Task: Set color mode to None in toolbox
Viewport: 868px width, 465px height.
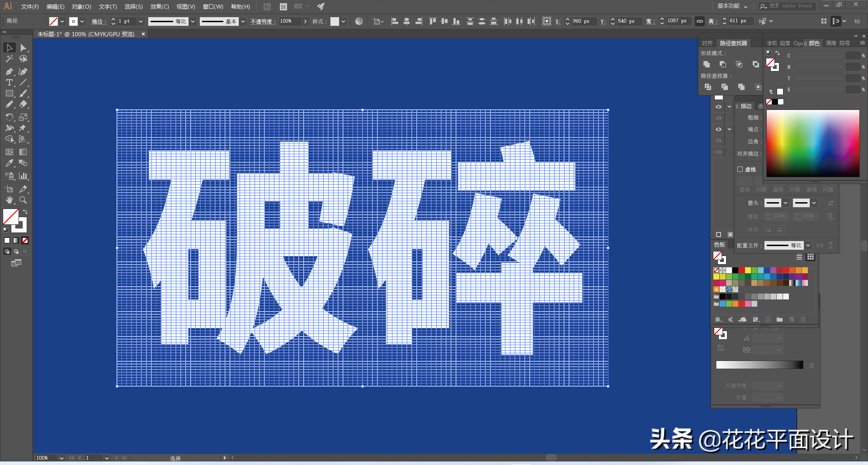Action: 25,241
